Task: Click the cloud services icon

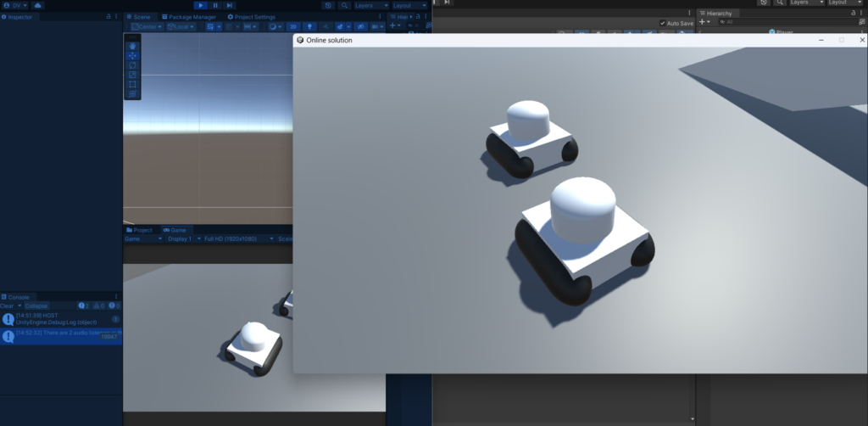Action: pos(37,5)
